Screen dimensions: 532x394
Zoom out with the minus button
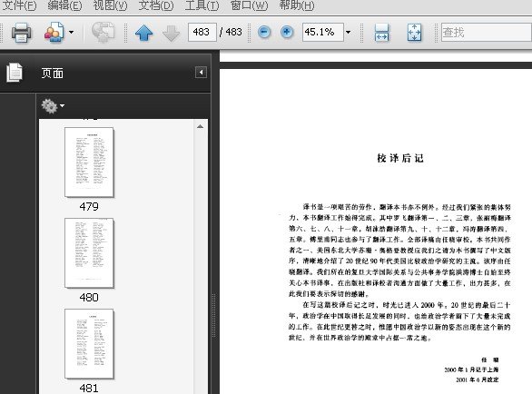(x=264, y=33)
